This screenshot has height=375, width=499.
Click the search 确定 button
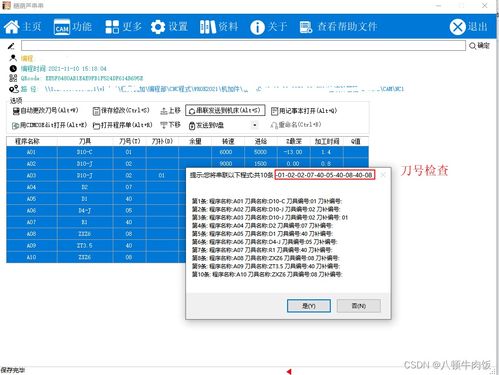tap(479, 45)
